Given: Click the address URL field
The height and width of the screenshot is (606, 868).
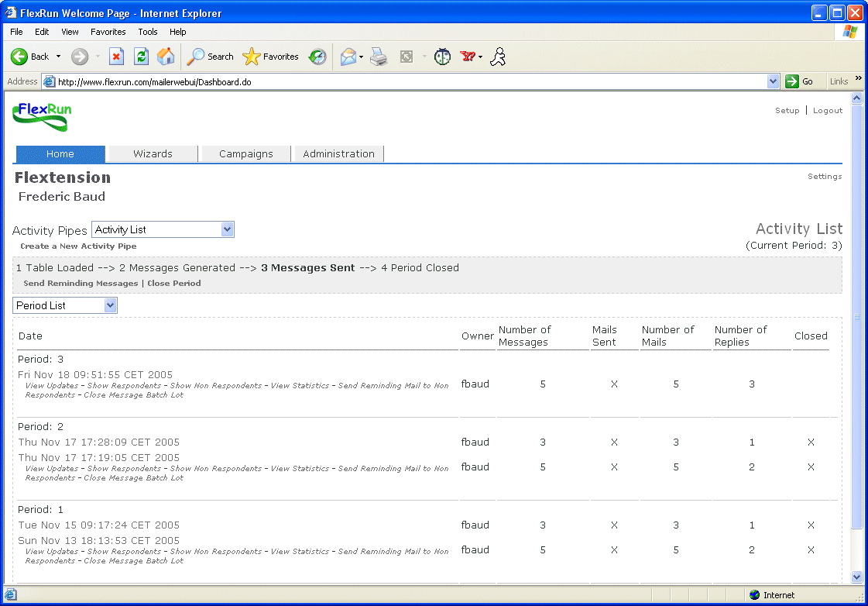Looking at the screenshot, I should (410, 82).
